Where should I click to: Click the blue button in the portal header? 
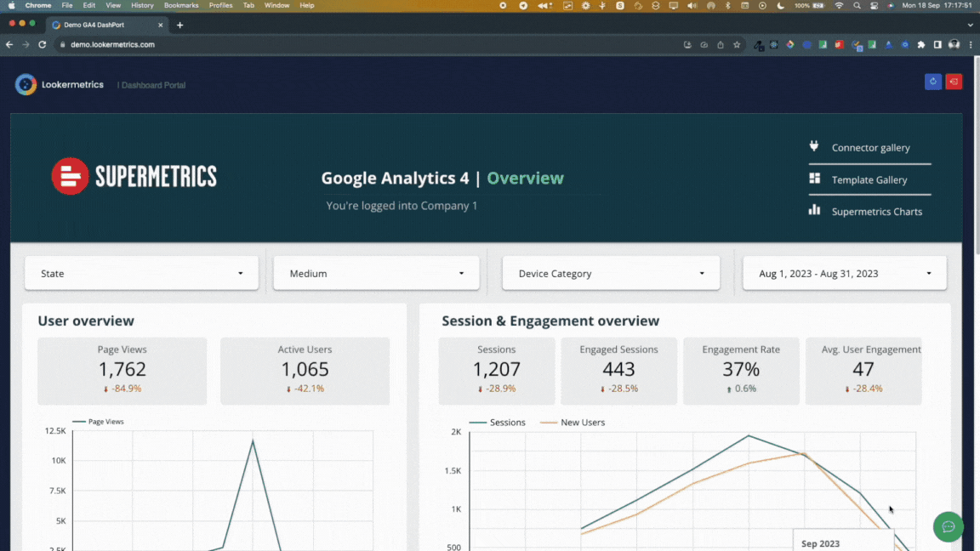pyautogui.click(x=933, y=82)
